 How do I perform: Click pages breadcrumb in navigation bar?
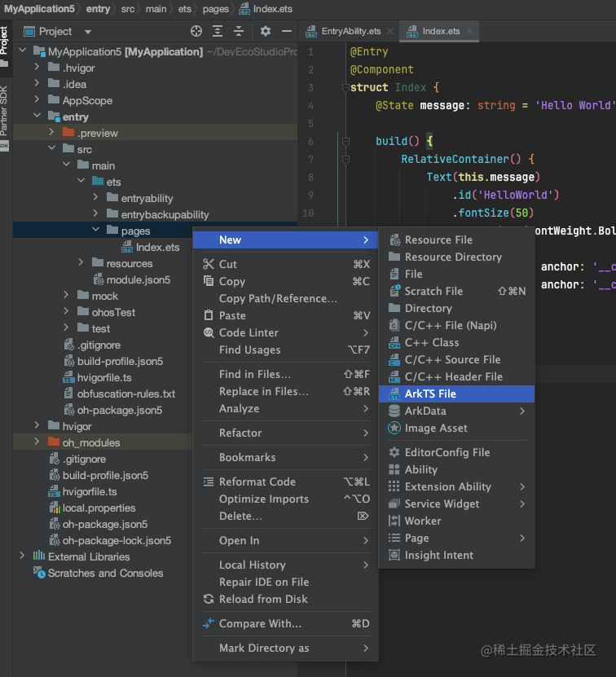click(x=216, y=9)
